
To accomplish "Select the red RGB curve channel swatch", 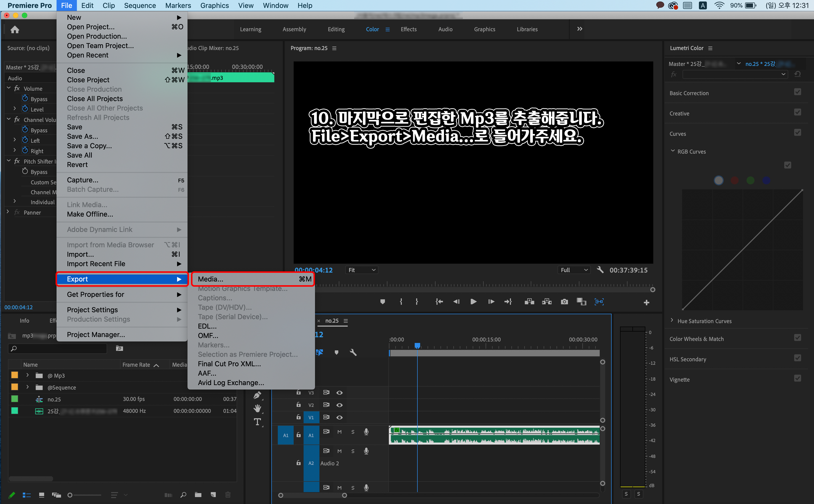I will click(734, 180).
